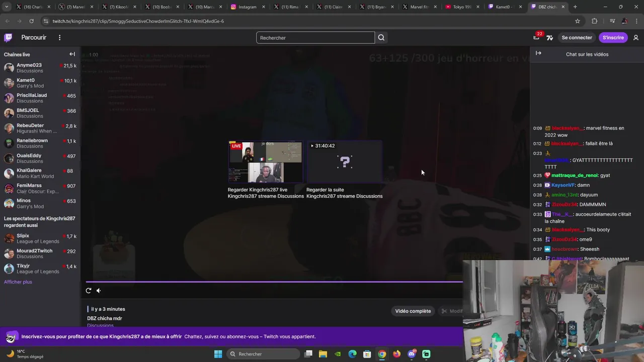Reload the page in Chrome

[x=31, y=21]
